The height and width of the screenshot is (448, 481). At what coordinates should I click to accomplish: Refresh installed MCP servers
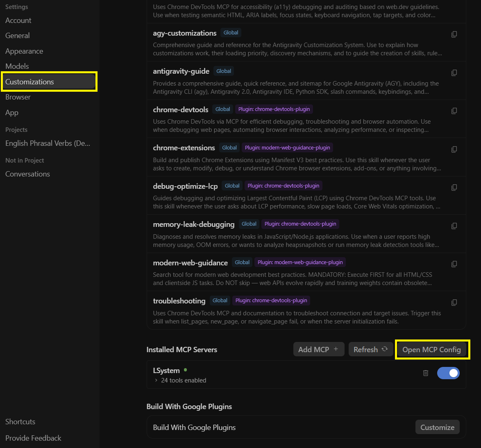click(370, 349)
